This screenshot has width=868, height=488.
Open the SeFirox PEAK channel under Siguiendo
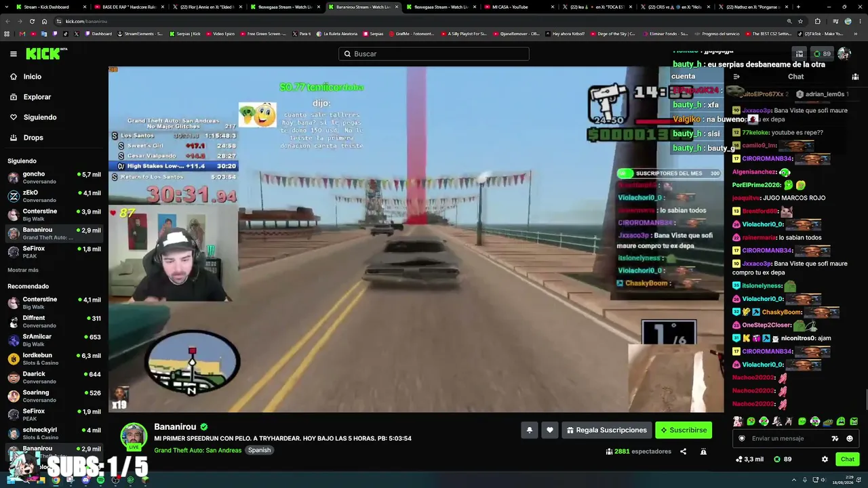54,252
